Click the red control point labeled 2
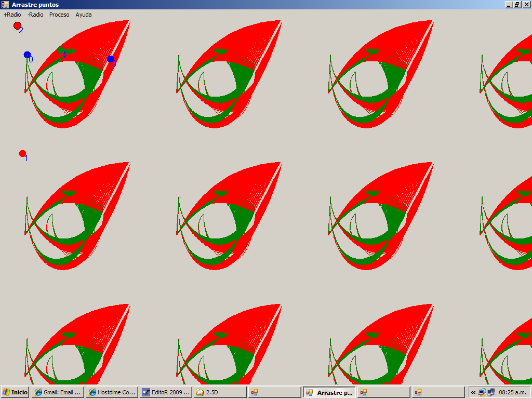Image resolution: width=532 pixels, height=399 pixels. (17, 25)
